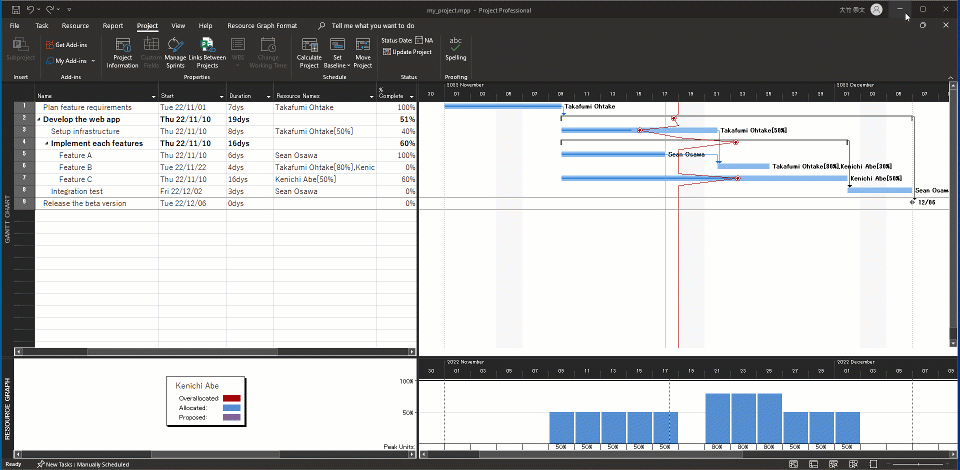Click the user account avatar

pos(877,9)
